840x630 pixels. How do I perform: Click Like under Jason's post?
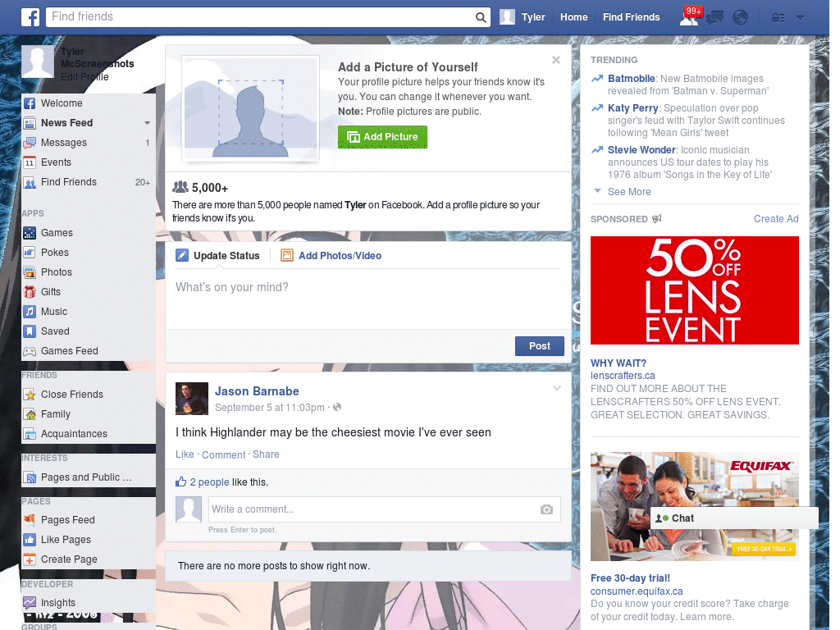(185, 454)
